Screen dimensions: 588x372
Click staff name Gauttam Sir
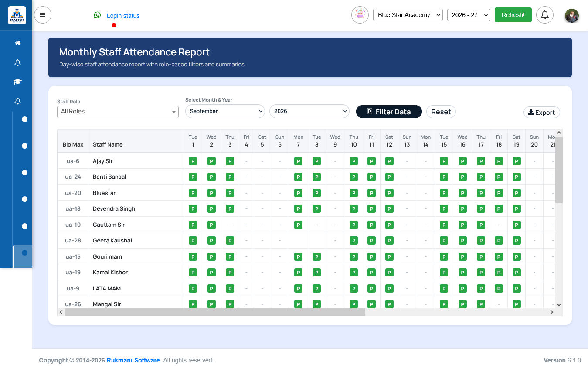(109, 225)
